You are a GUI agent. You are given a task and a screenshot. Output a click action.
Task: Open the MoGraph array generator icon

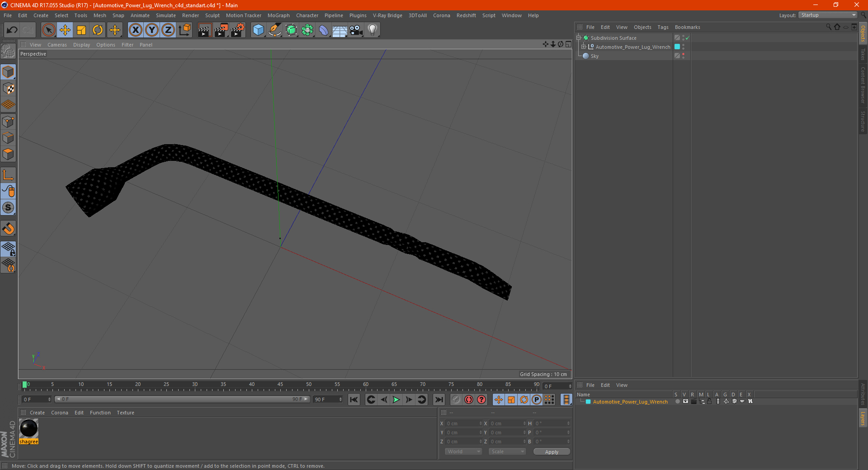(307, 30)
